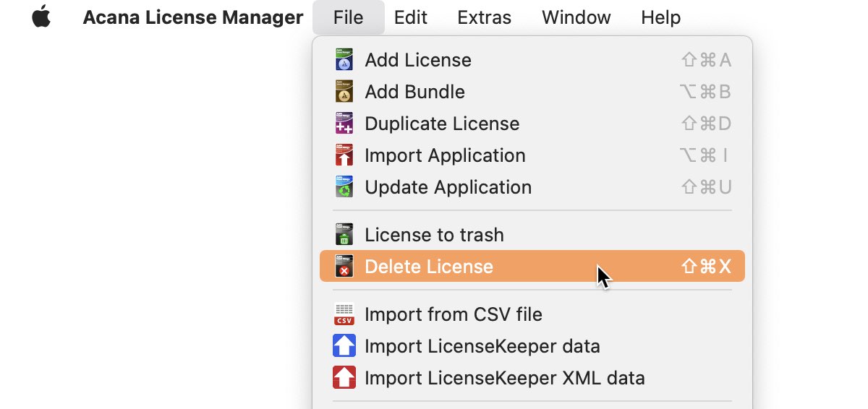Screen dimensions: 868x409
Task: Click the License to trash bin icon
Action: (344, 235)
